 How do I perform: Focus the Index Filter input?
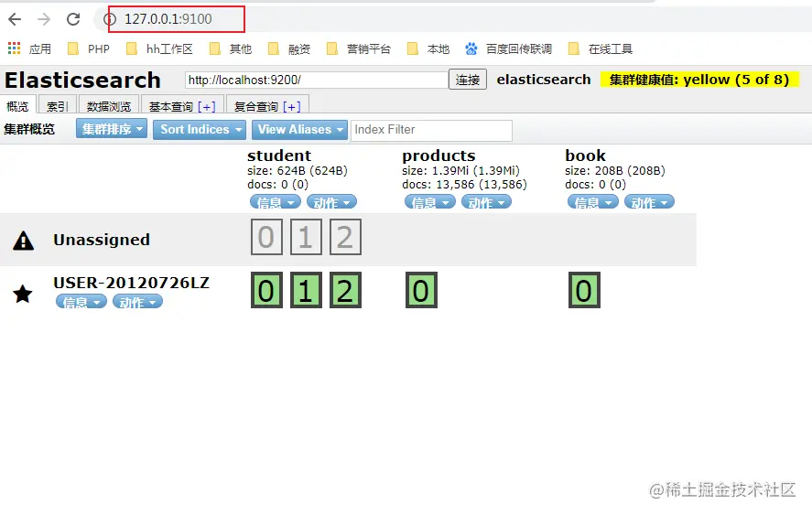[431, 130]
